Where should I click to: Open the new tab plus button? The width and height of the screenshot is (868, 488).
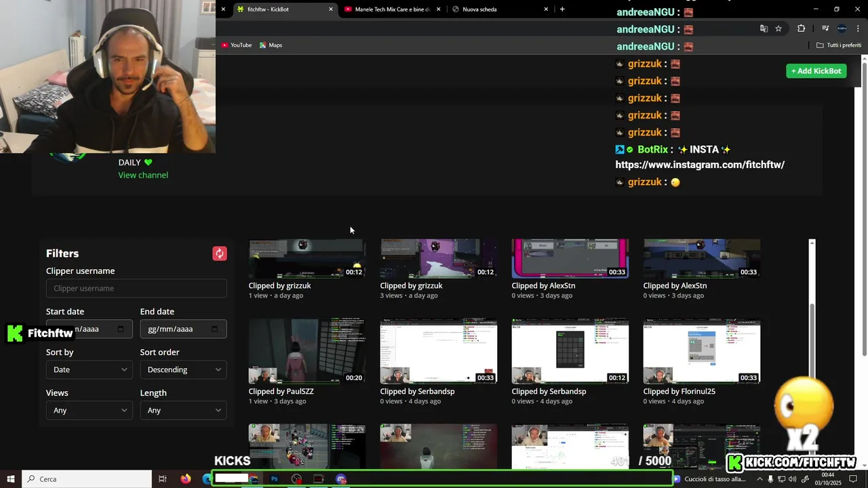pyautogui.click(x=562, y=9)
